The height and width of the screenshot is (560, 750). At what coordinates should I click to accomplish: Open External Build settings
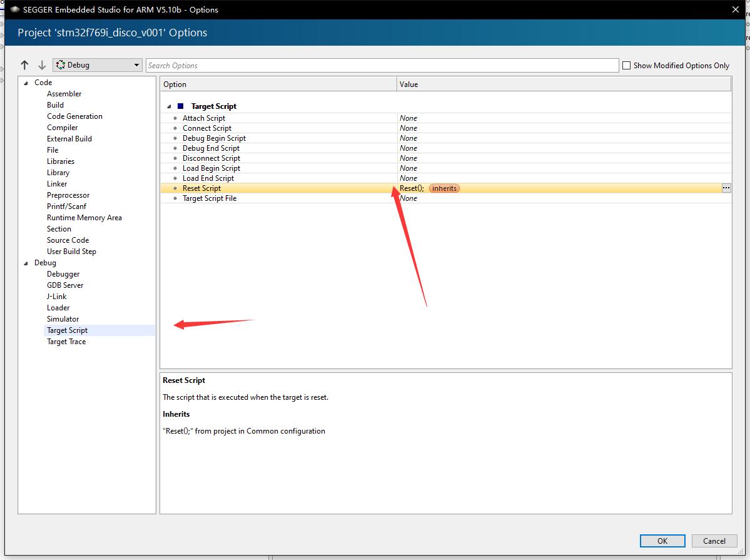69,139
